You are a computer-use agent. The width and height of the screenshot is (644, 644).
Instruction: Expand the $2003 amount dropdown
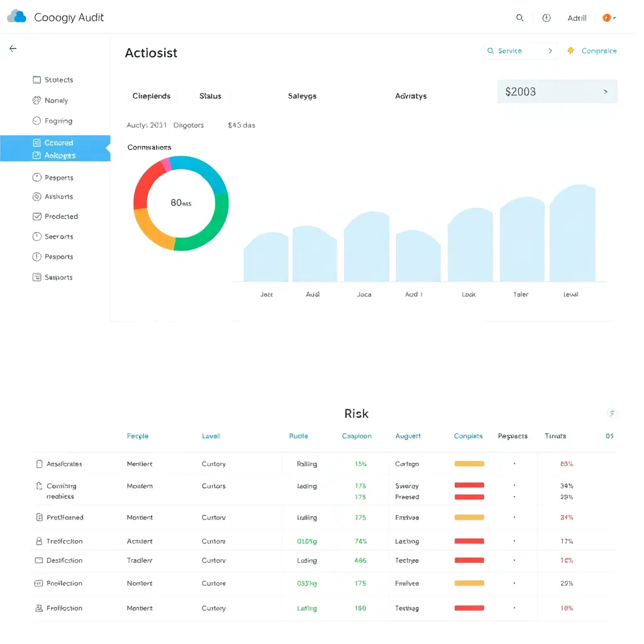(x=606, y=91)
